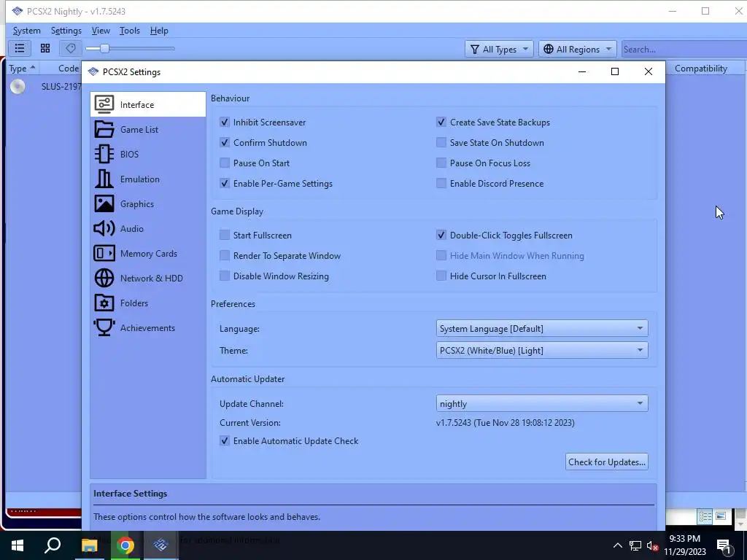Open Windows search from taskbar
The width and height of the screenshot is (747, 560).
(53, 545)
